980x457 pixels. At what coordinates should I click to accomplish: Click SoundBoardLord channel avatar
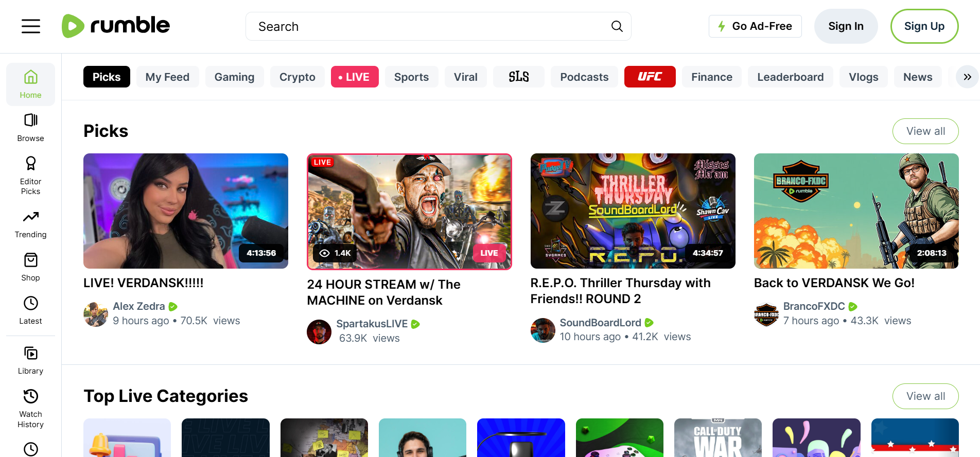pos(543,330)
